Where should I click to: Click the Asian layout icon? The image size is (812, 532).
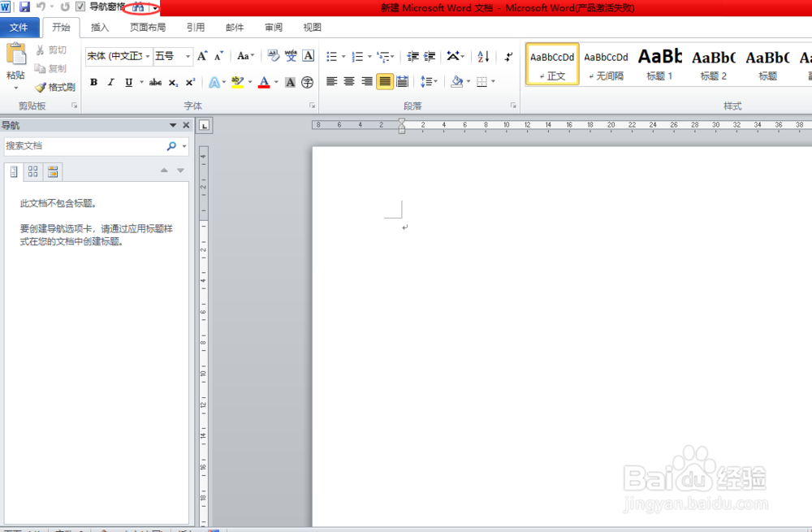[454, 56]
